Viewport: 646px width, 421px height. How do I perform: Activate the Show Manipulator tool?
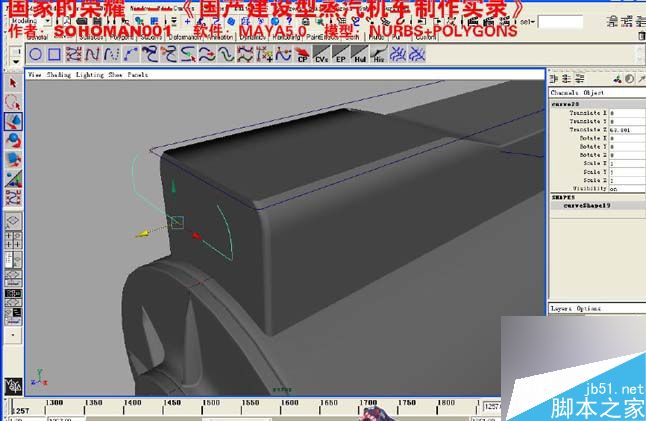point(13,179)
